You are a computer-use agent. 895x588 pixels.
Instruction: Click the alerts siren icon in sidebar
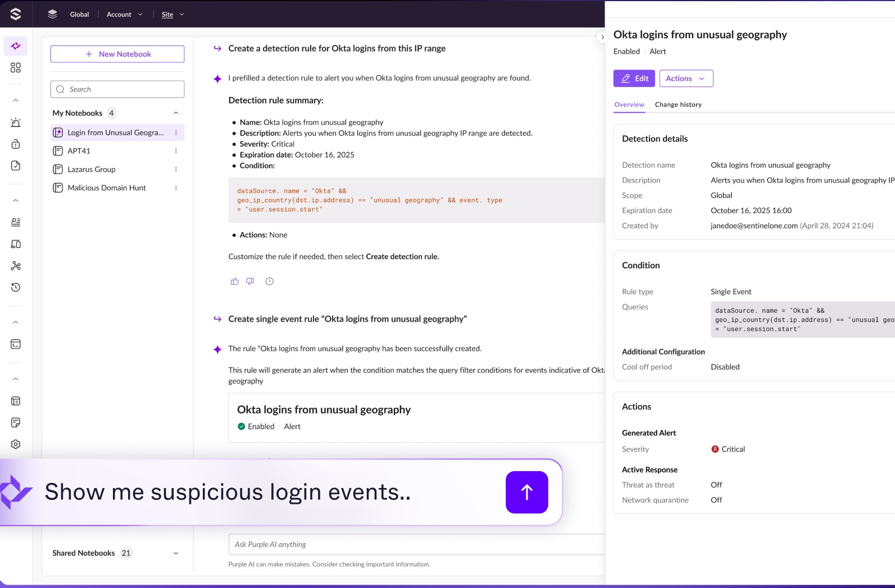point(16,122)
